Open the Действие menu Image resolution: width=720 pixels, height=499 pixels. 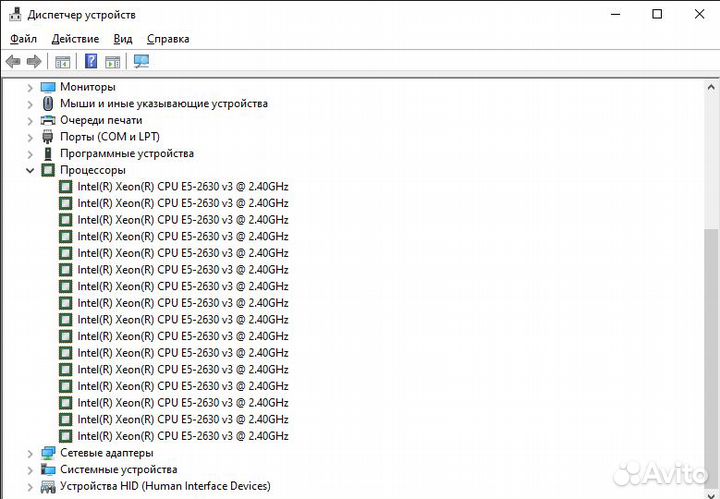75,39
